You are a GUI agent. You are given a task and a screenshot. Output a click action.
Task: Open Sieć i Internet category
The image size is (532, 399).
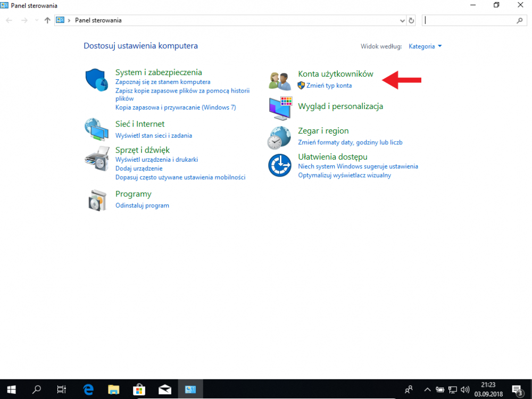coord(140,124)
